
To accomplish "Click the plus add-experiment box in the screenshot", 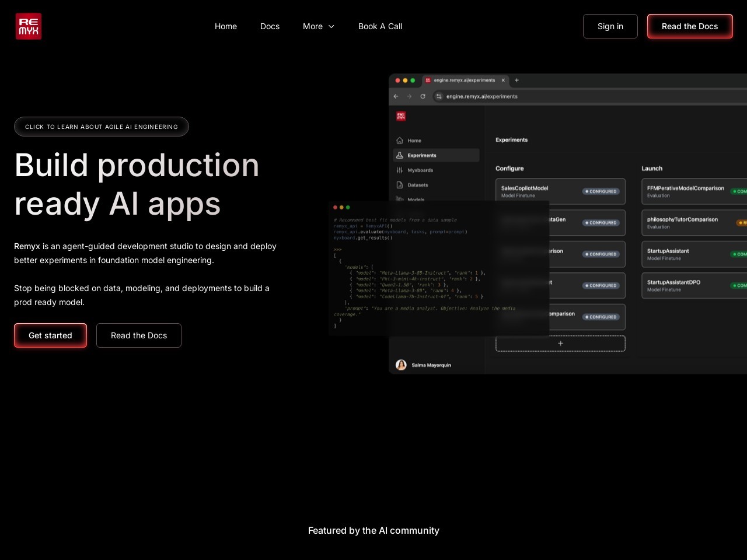I will coord(560,343).
